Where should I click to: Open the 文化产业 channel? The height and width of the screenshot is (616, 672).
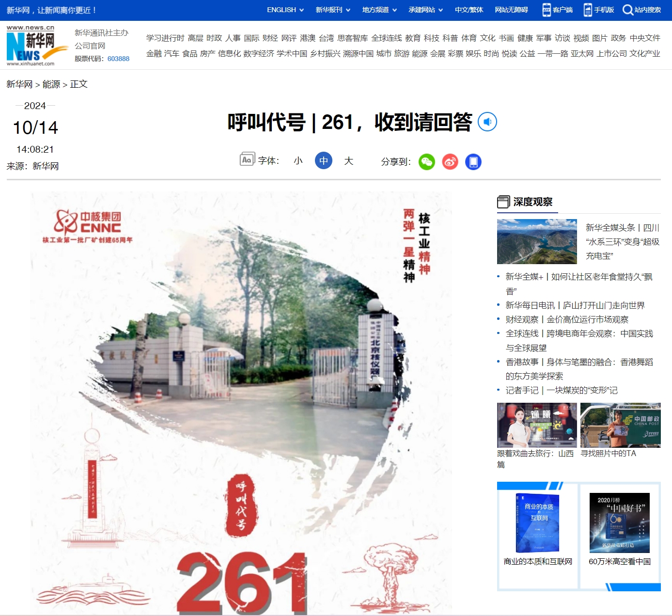point(644,53)
